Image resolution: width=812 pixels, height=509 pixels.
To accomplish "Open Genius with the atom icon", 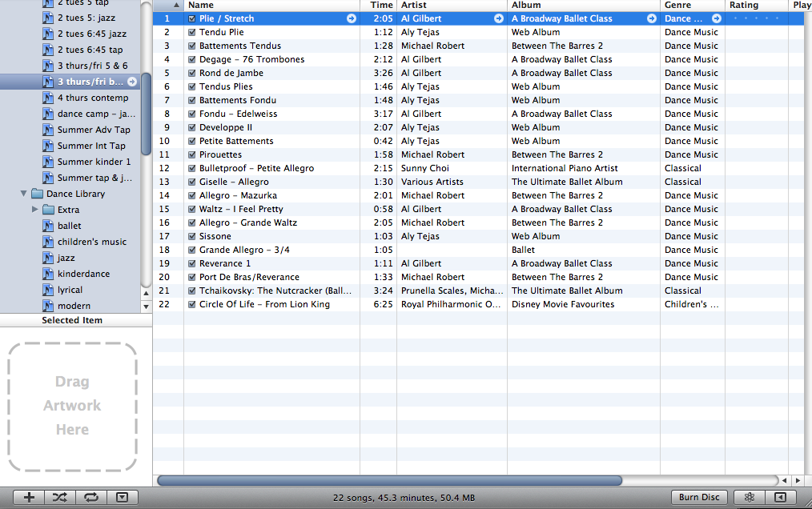I will pyautogui.click(x=750, y=497).
